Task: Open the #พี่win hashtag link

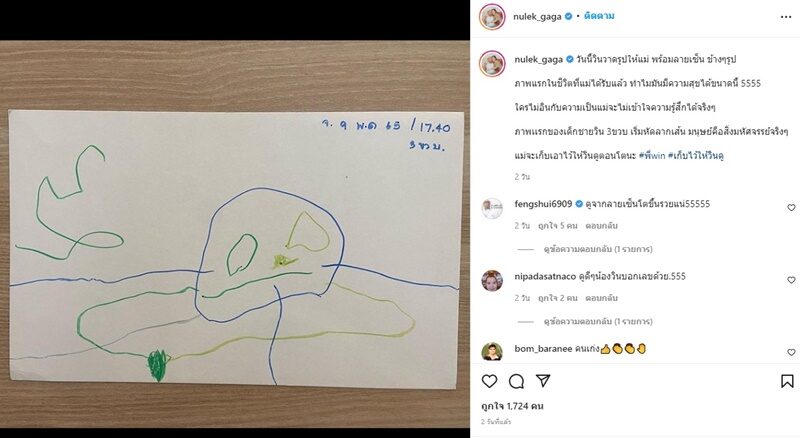Action: coord(652,156)
